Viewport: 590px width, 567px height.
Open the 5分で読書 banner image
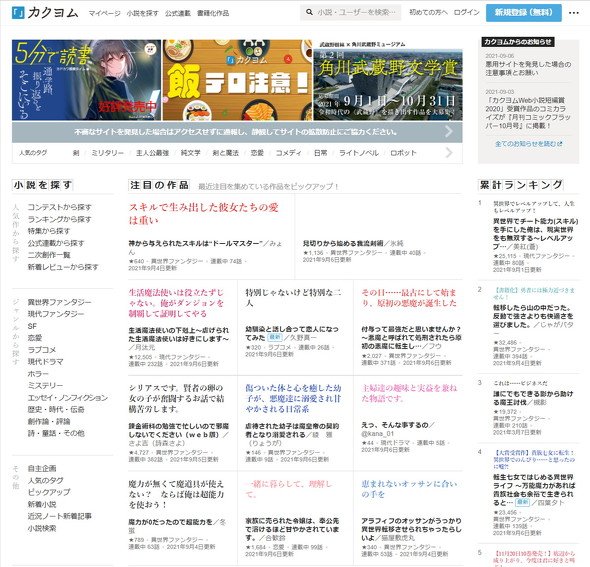86,80
